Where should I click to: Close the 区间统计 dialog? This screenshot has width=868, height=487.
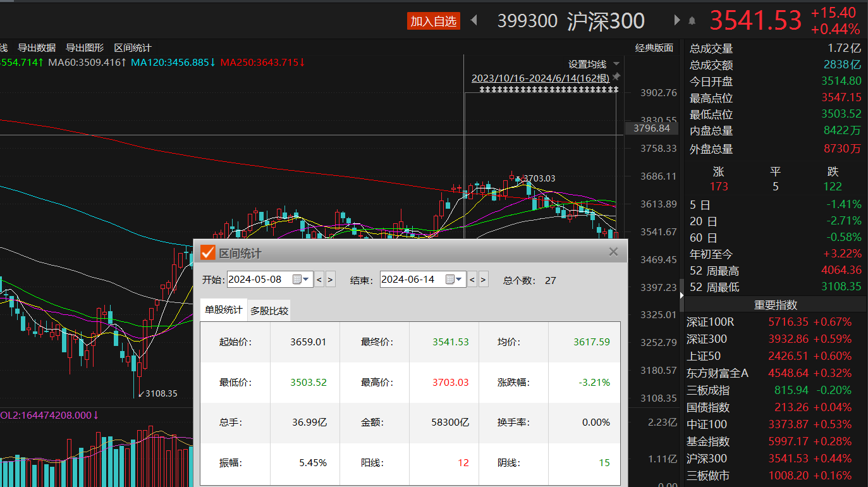pos(613,252)
